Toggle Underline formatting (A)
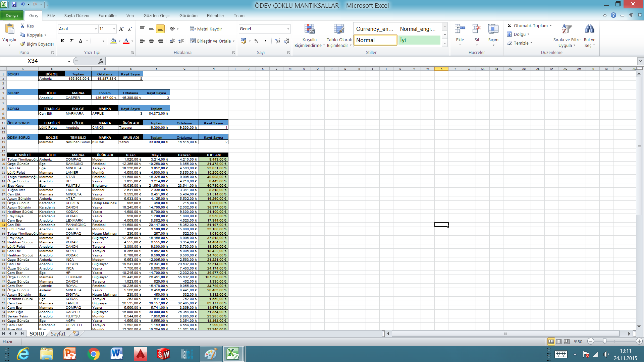This screenshot has width=644, height=362. point(80,41)
